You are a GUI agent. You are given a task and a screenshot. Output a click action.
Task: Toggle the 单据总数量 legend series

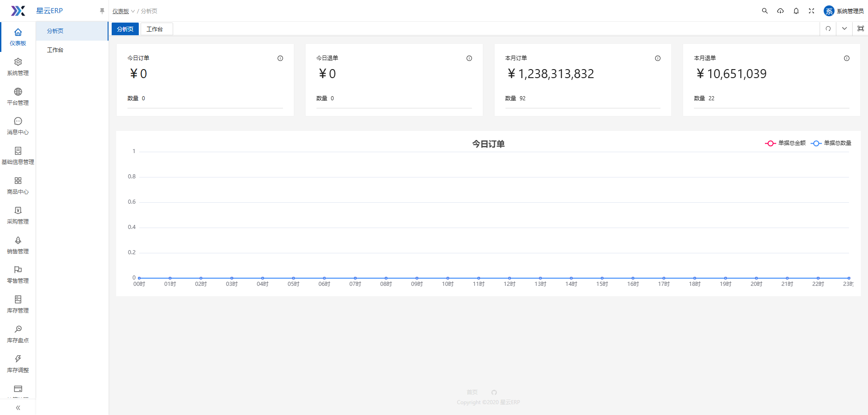point(831,143)
